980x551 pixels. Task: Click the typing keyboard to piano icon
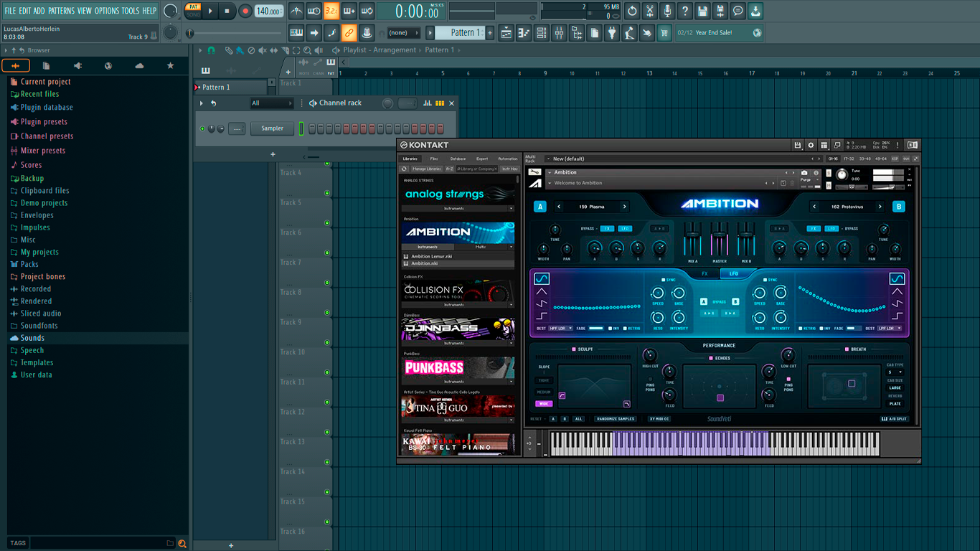pos(296,33)
